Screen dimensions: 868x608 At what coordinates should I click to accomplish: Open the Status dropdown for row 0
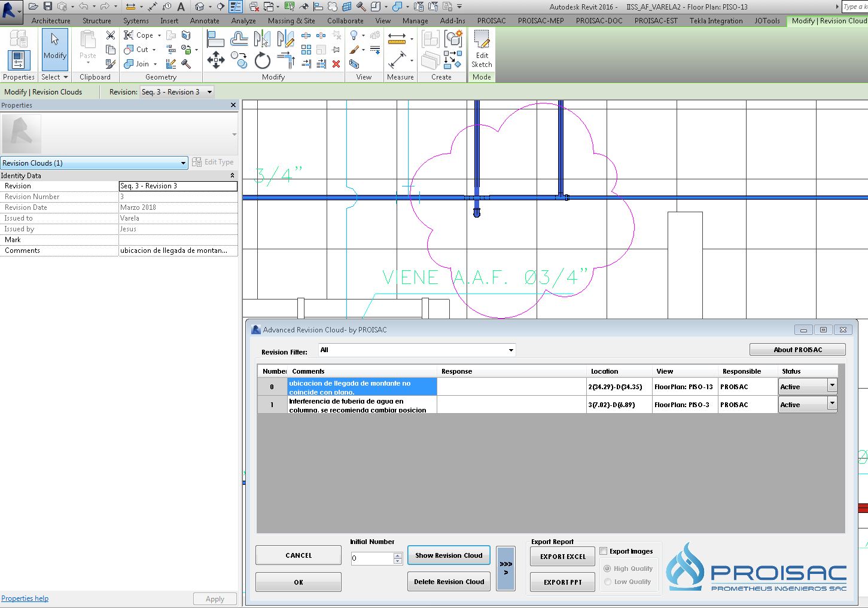[832, 386]
